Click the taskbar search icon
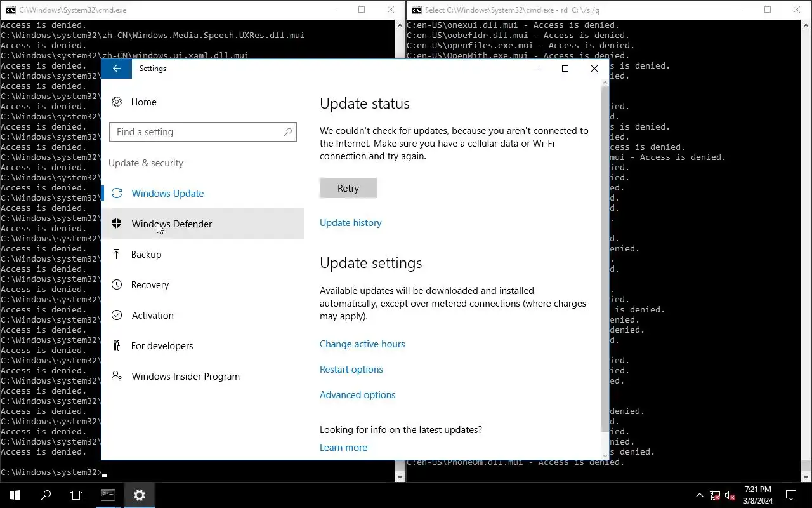Image resolution: width=812 pixels, height=508 pixels. 46,495
